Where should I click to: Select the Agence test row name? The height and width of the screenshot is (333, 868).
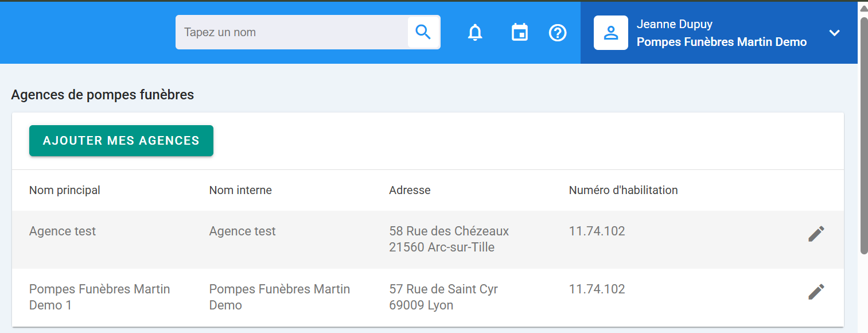click(63, 231)
